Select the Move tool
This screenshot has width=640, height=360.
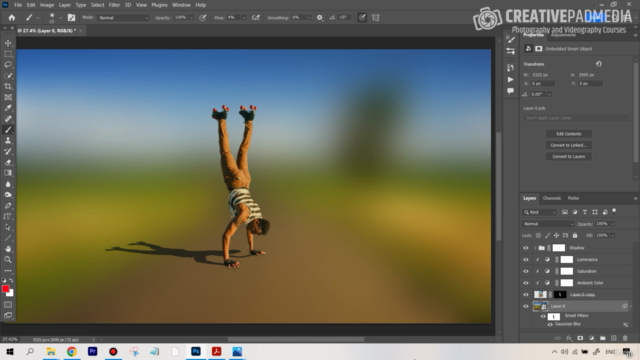(x=8, y=43)
